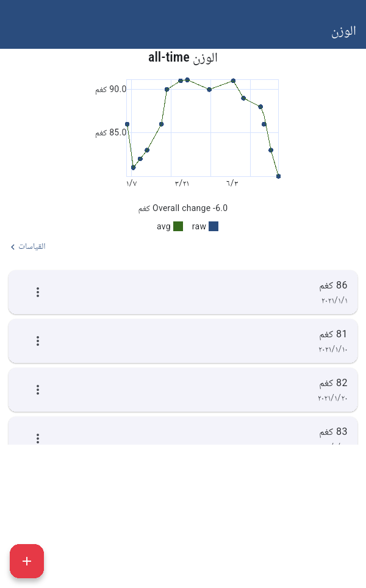
Task: Click the الوزن title in header
Action: (x=343, y=32)
